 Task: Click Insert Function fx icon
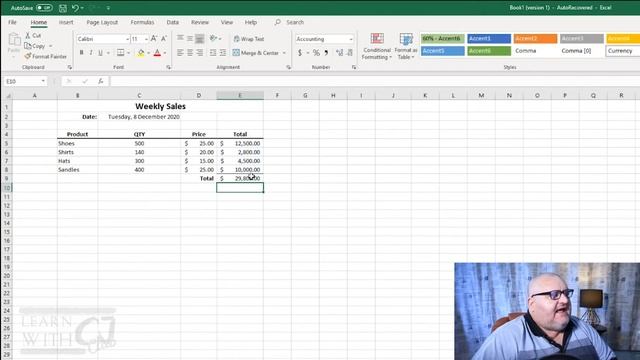pyautogui.click(x=100, y=81)
